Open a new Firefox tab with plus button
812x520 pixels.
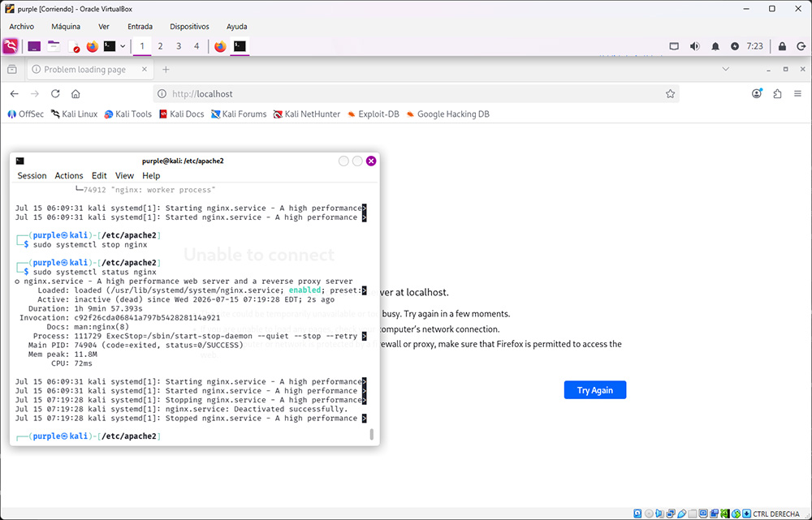click(x=166, y=69)
